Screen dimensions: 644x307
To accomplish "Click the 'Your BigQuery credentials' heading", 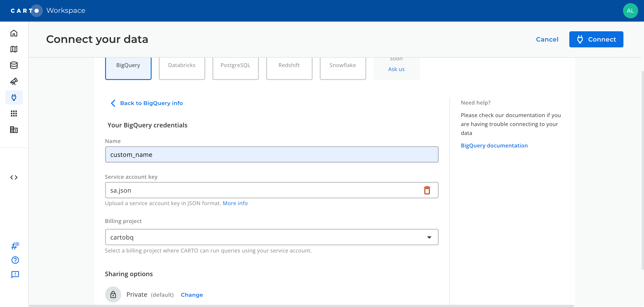I will pyautogui.click(x=147, y=125).
